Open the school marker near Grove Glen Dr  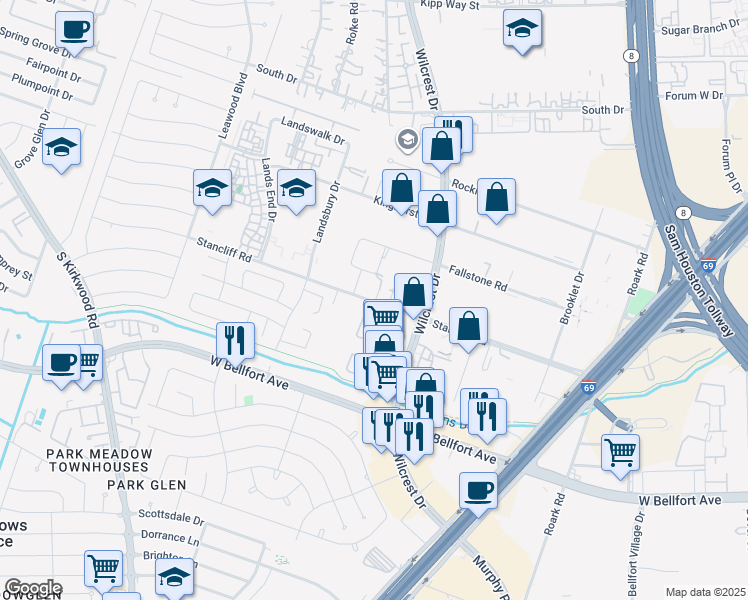coord(62,149)
